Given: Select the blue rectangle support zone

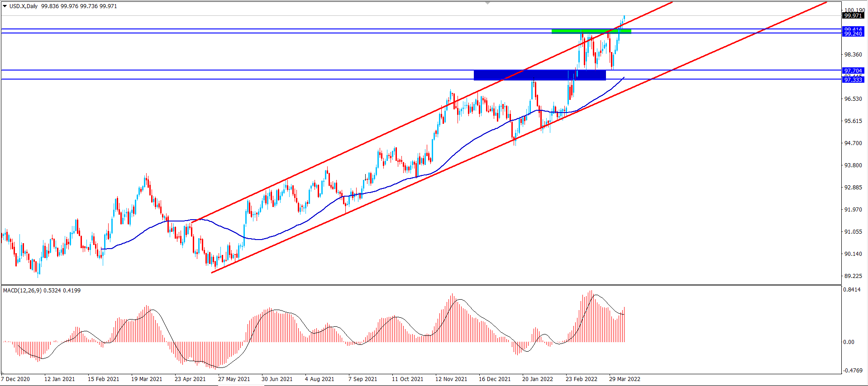Looking at the screenshot, I should click(x=539, y=75).
